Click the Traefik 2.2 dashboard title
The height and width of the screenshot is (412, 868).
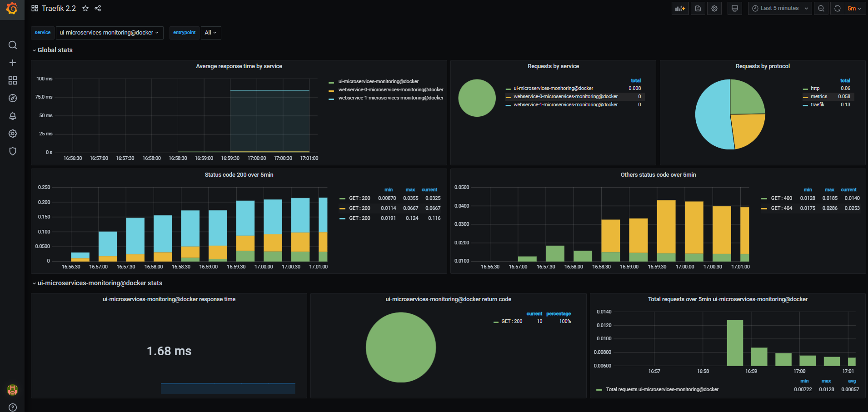(x=59, y=8)
